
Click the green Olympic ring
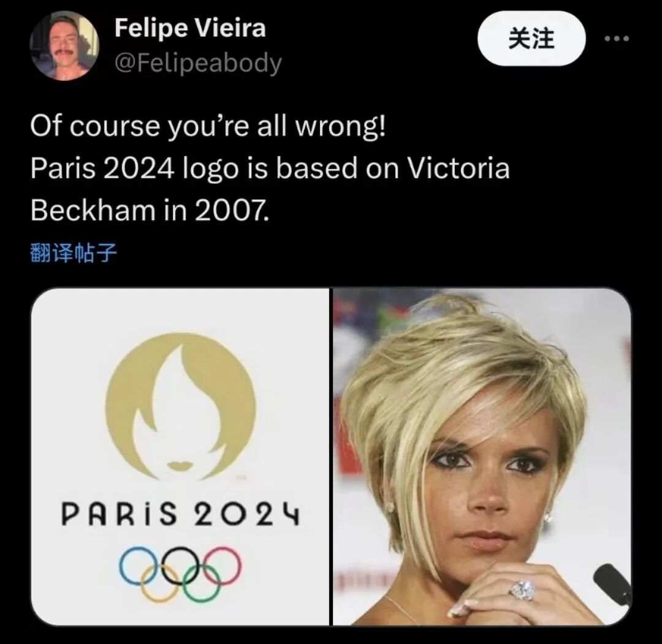tap(202, 583)
